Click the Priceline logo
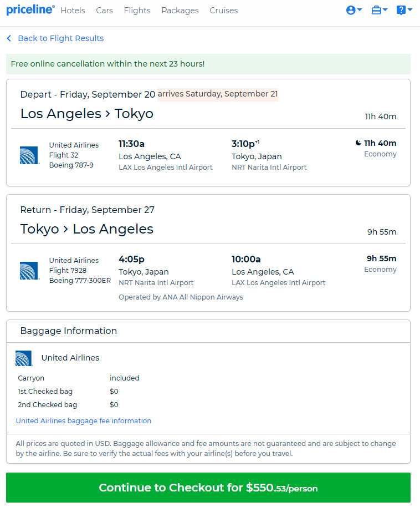 coord(30,9)
